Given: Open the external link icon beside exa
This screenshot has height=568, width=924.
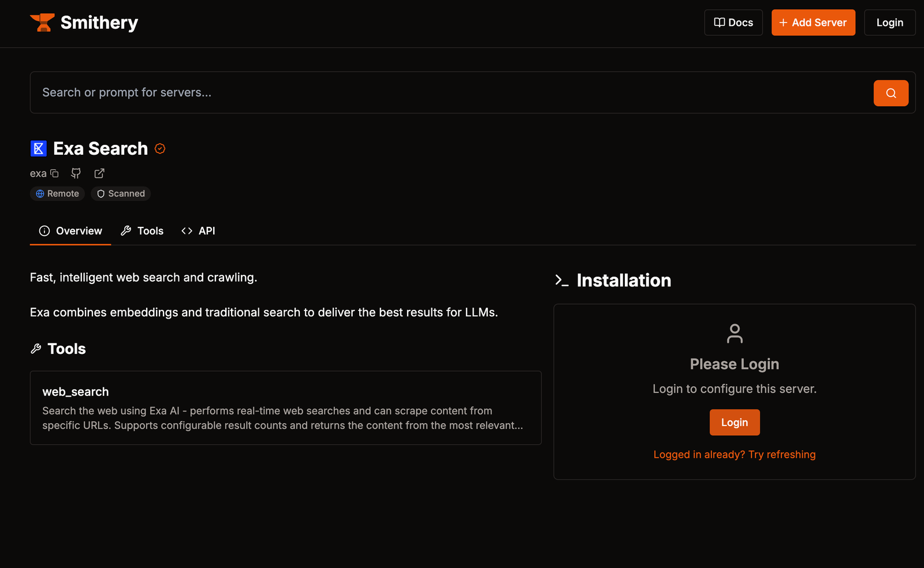Looking at the screenshot, I should point(99,173).
